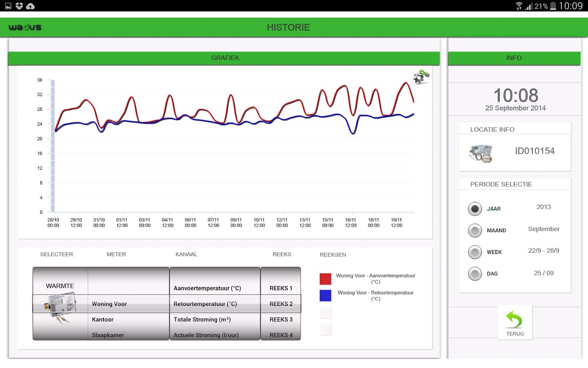Select the WEEK radio button

pos(475,252)
